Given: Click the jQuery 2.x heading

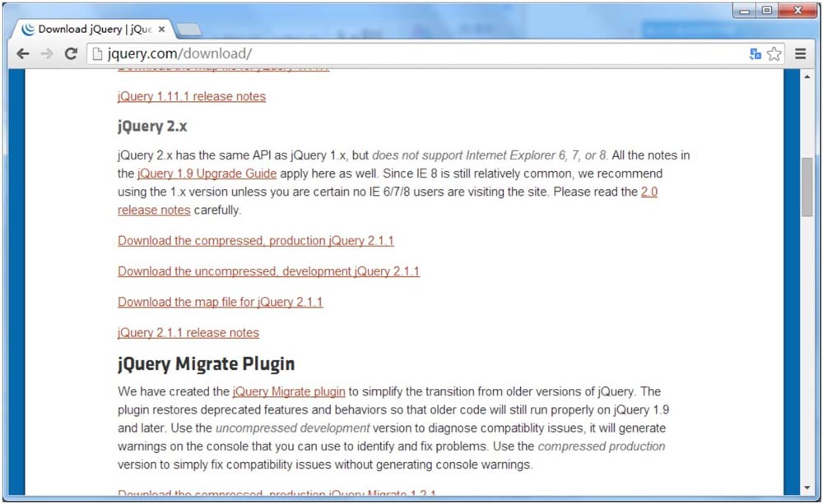Looking at the screenshot, I should 152,127.
